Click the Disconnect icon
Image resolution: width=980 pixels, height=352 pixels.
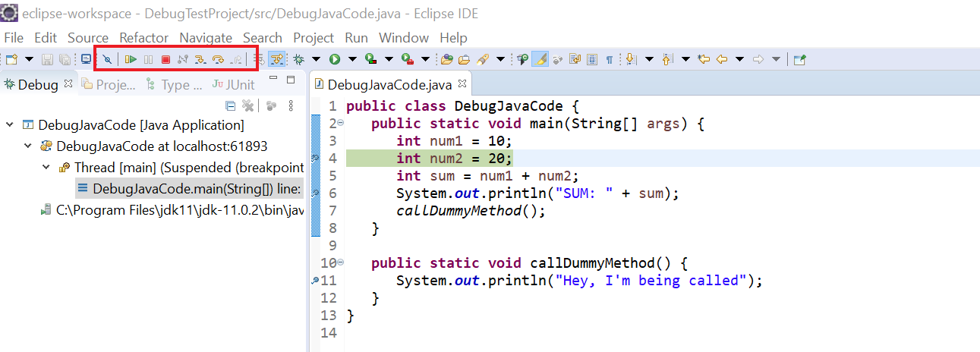pyautogui.click(x=183, y=58)
